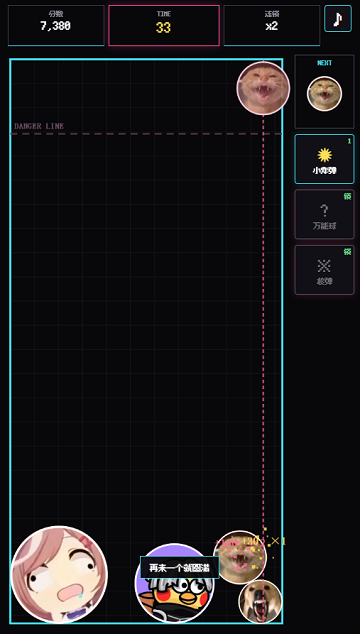Click the snarling dog ball in corner
Image resolution: width=360 pixels, height=634 pixels.
click(260, 601)
